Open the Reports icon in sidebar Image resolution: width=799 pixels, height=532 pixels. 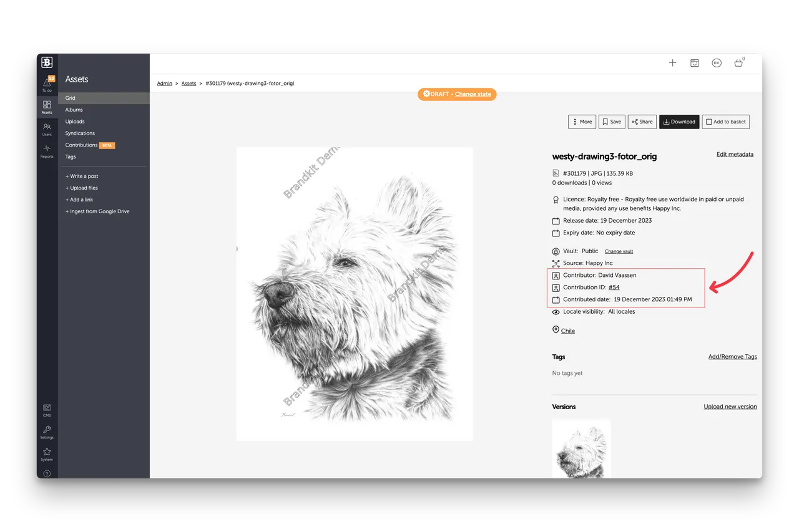tap(47, 150)
